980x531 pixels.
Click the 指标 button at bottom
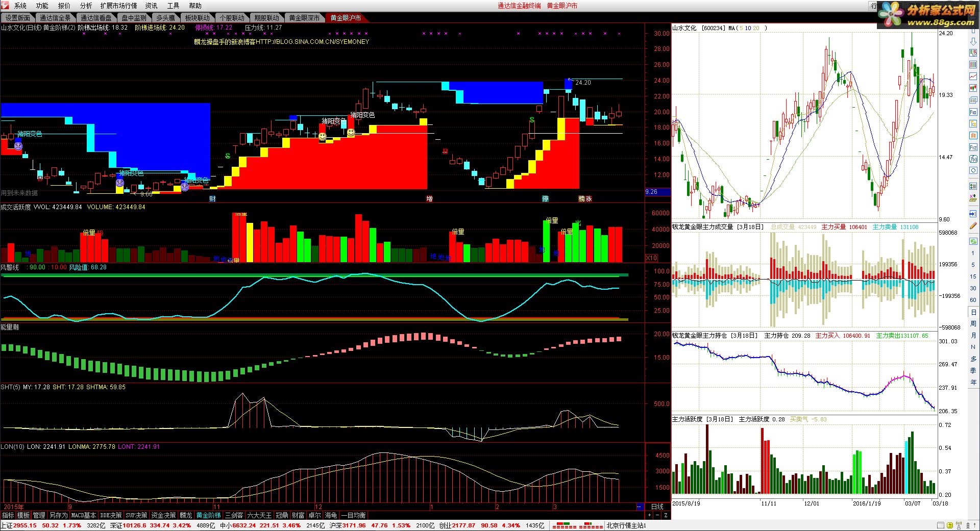click(x=8, y=515)
